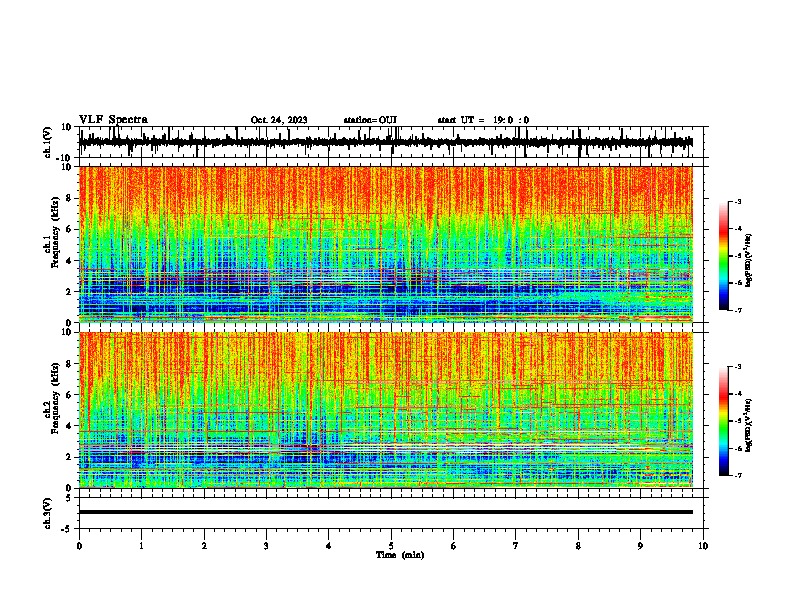The image size is (792, 612).
Task: Click the ch.1 color bar log(PSD) unit label
Action: pos(749,260)
